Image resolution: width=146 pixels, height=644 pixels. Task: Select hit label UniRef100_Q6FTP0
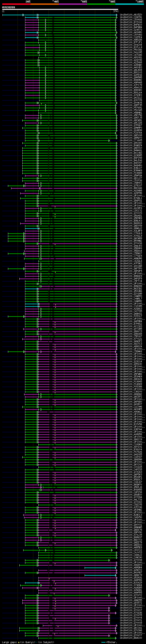coord(131,268)
